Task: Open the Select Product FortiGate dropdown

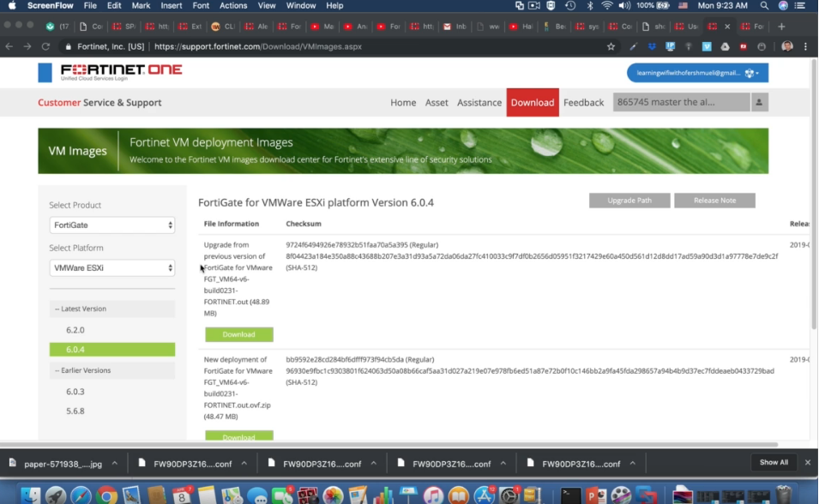Action: [111, 225]
